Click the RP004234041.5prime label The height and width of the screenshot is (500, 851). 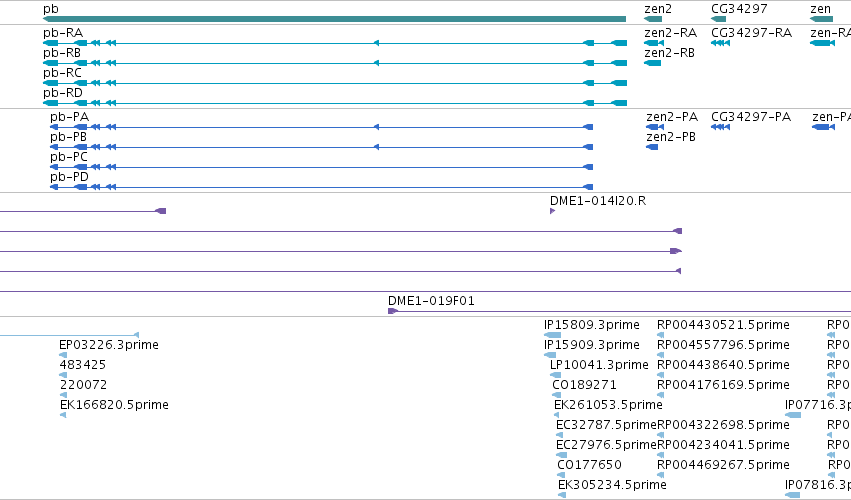point(723,445)
